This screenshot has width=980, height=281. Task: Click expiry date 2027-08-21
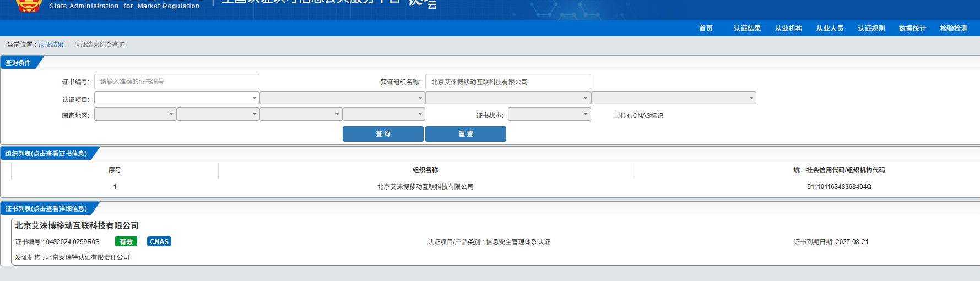[x=852, y=242]
